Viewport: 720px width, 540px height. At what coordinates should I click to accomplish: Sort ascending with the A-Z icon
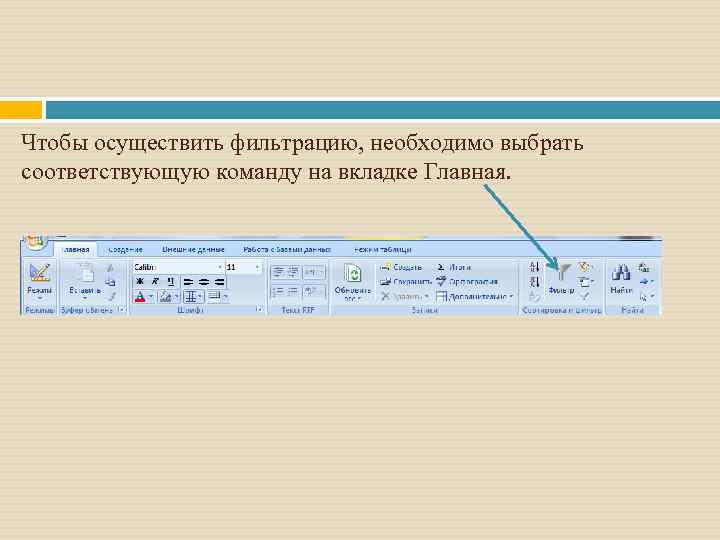(534, 267)
